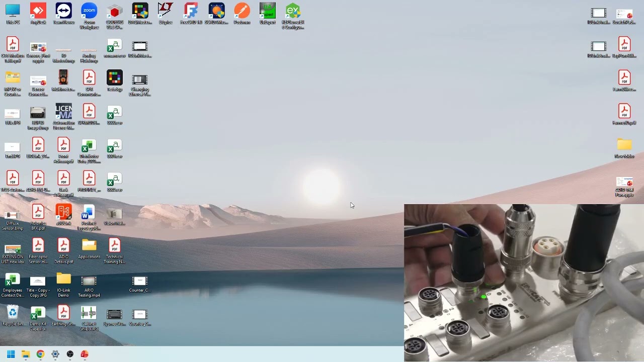Launch the LTspice shortcut
This screenshot has width=644, height=362.
click(x=166, y=14)
